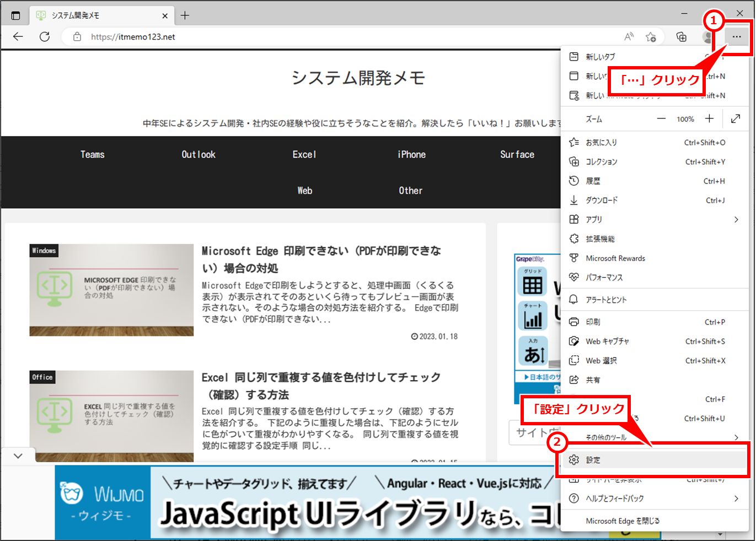Open a new tab with the plus button
The width and height of the screenshot is (756, 541).
185,15
